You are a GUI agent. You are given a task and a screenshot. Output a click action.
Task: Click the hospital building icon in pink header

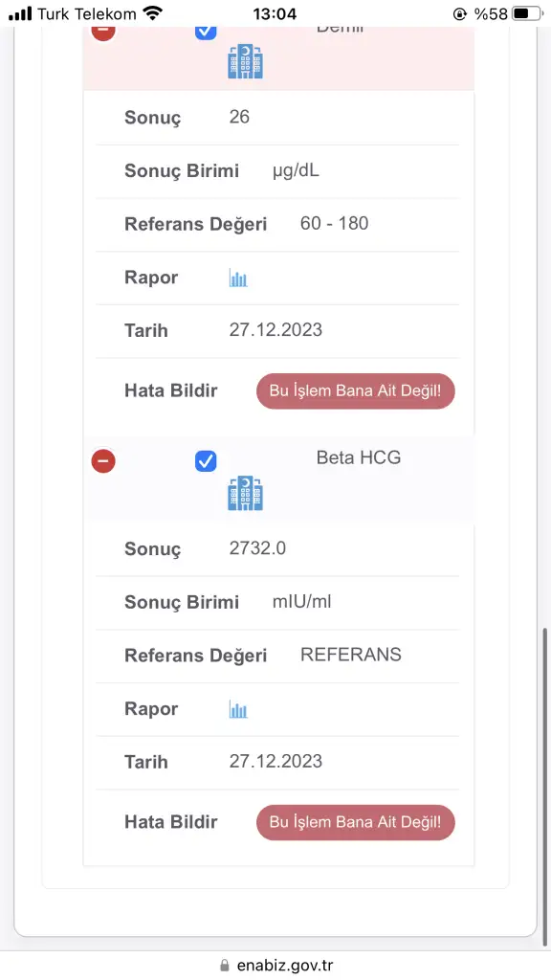point(245,61)
